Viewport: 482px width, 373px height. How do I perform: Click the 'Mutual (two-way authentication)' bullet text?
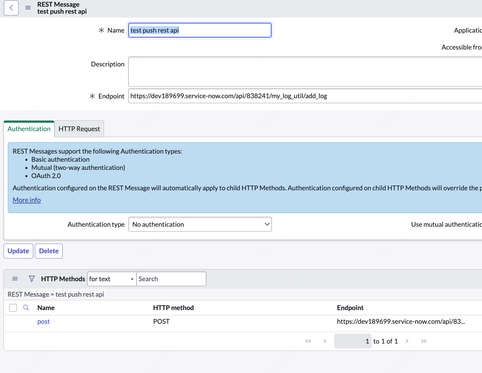(78, 168)
